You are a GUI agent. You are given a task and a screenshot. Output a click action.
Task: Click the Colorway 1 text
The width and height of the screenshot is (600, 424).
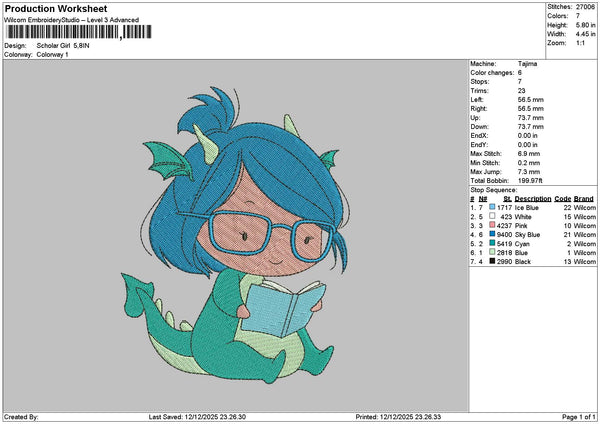click(52, 55)
